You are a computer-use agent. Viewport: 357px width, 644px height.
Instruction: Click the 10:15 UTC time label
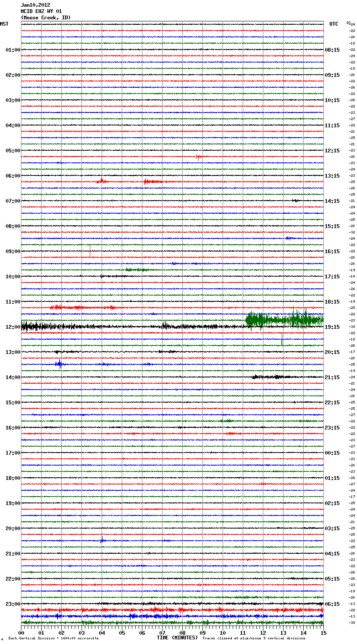332,100
